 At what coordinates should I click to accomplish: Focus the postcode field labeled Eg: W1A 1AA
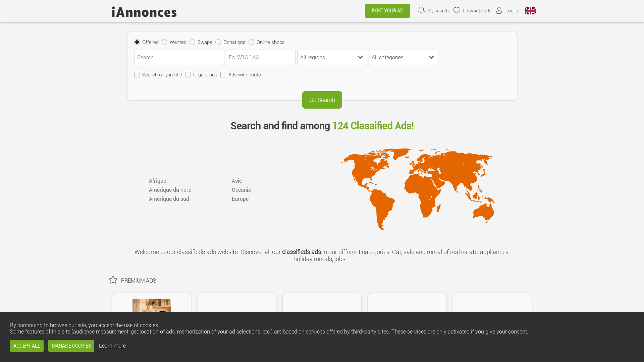point(261,57)
